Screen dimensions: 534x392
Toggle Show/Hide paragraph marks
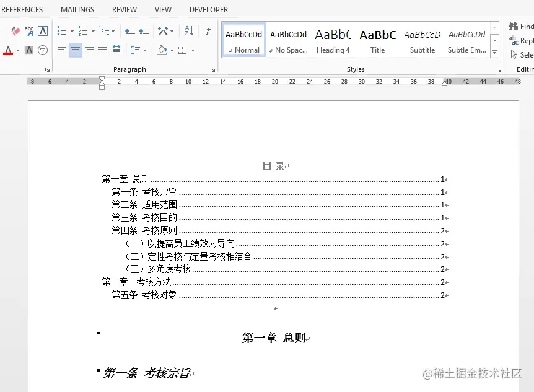tap(208, 30)
